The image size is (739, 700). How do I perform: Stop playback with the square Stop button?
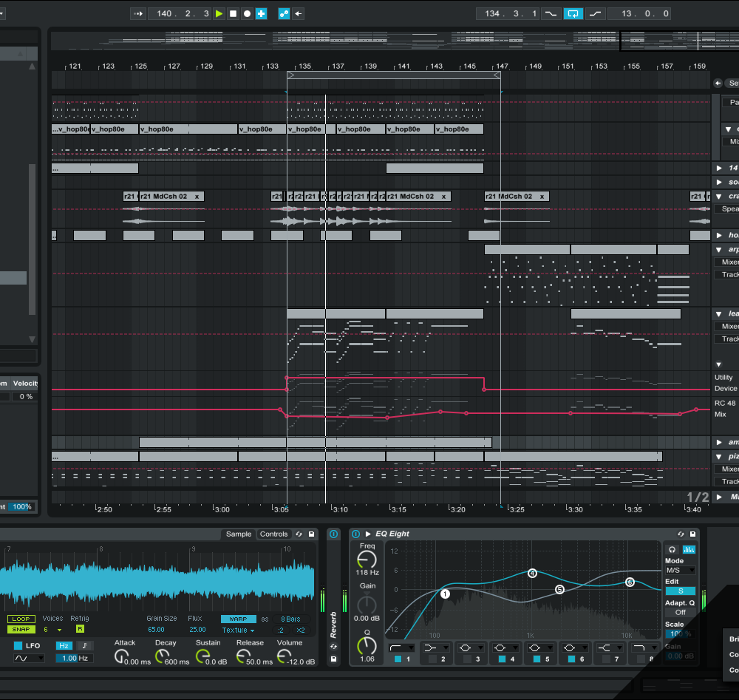pyautogui.click(x=233, y=13)
